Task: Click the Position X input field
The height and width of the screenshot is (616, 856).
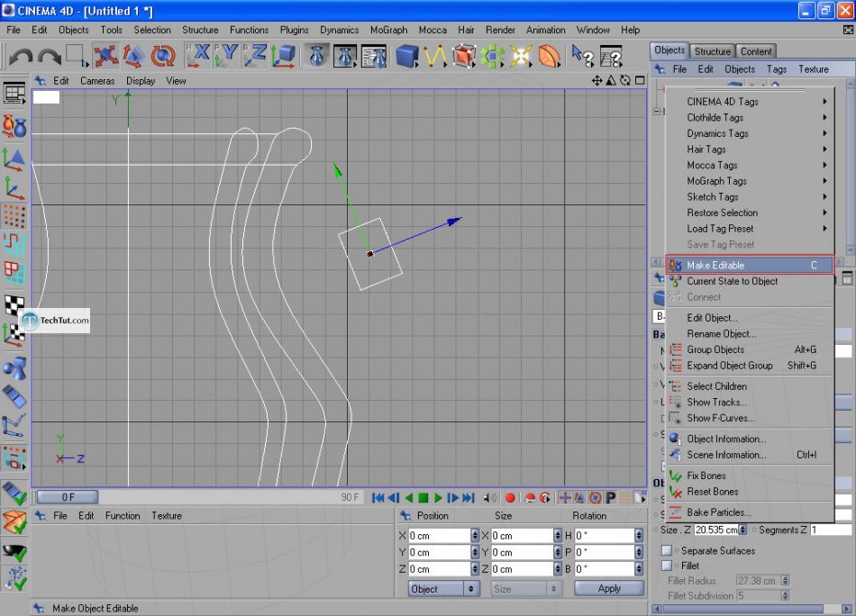Action: (440, 536)
